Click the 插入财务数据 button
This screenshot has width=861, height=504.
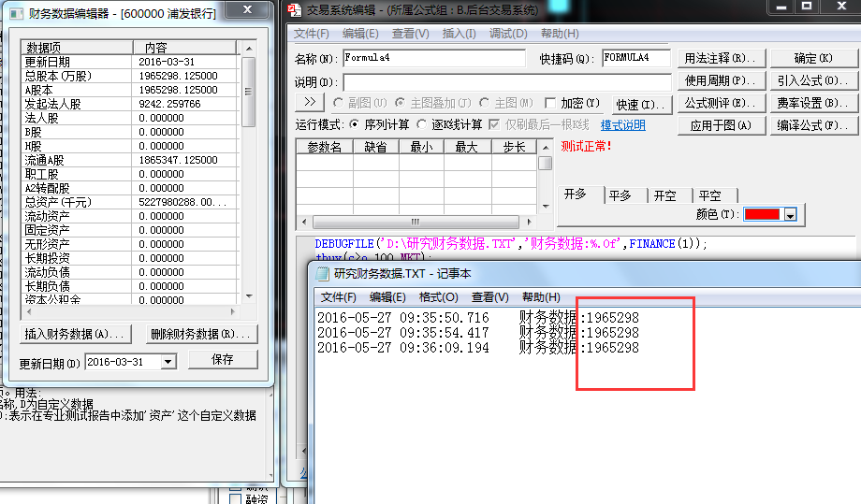tap(75, 334)
